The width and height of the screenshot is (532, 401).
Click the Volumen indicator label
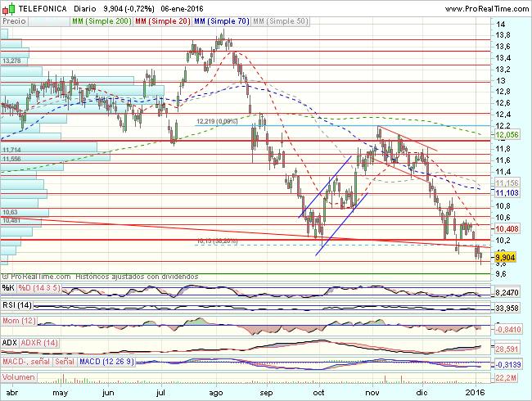tap(19, 377)
